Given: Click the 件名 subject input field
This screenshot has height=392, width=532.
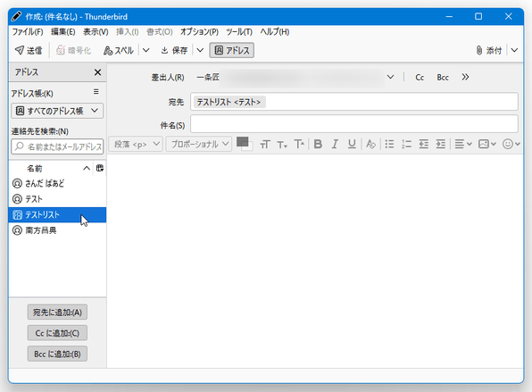Looking at the screenshot, I should [354, 124].
